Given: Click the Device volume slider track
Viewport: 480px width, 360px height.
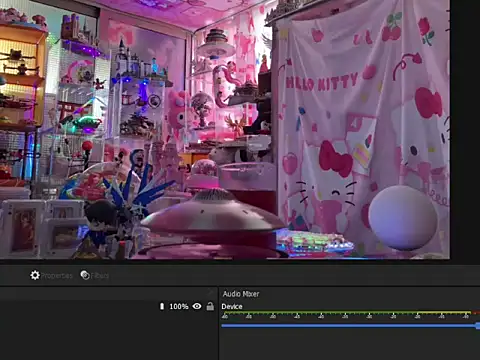Looking at the screenshot, I should click(349, 326).
